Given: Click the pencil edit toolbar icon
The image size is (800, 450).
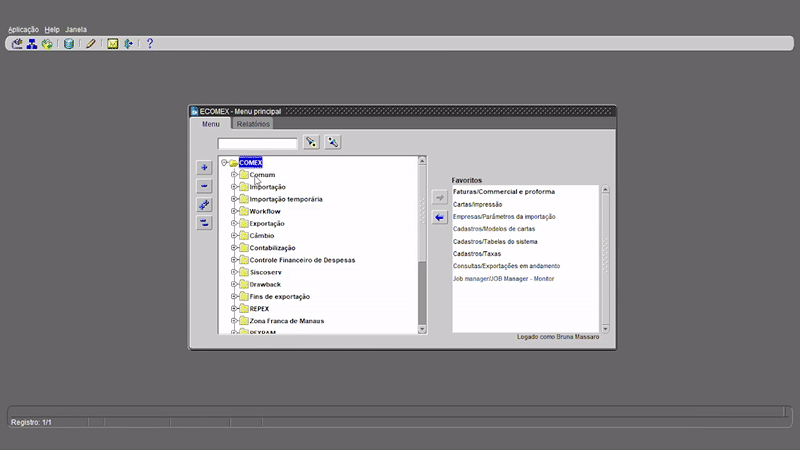Looking at the screenshot, I should pyautogui.click(x=91, y=44).
